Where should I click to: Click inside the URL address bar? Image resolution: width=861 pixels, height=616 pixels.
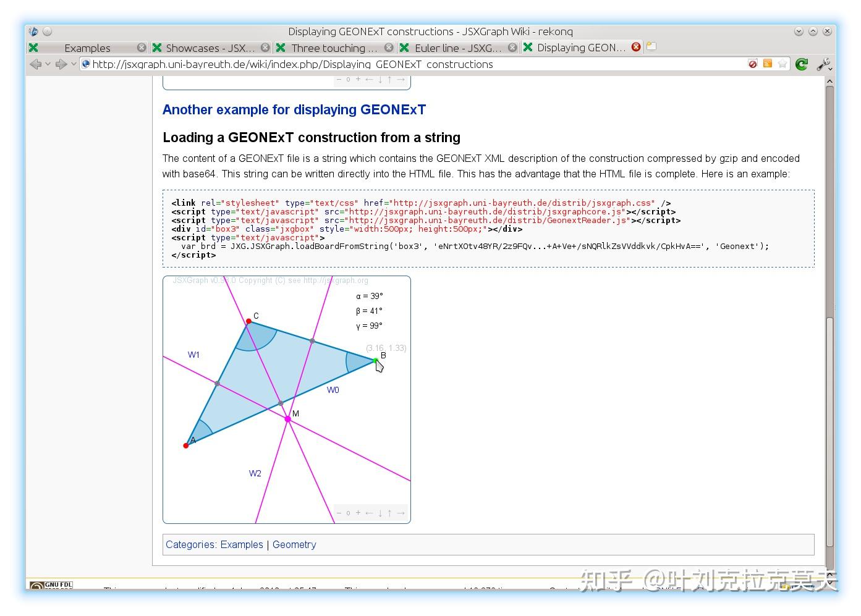tap(371, 64)
